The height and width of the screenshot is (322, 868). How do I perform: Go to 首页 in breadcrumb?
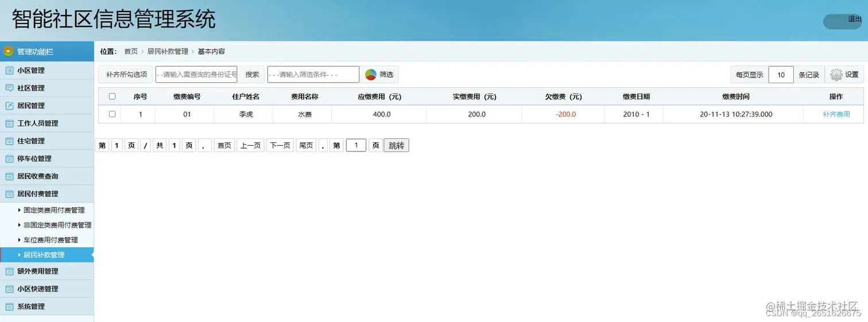[x=131, y=52]
